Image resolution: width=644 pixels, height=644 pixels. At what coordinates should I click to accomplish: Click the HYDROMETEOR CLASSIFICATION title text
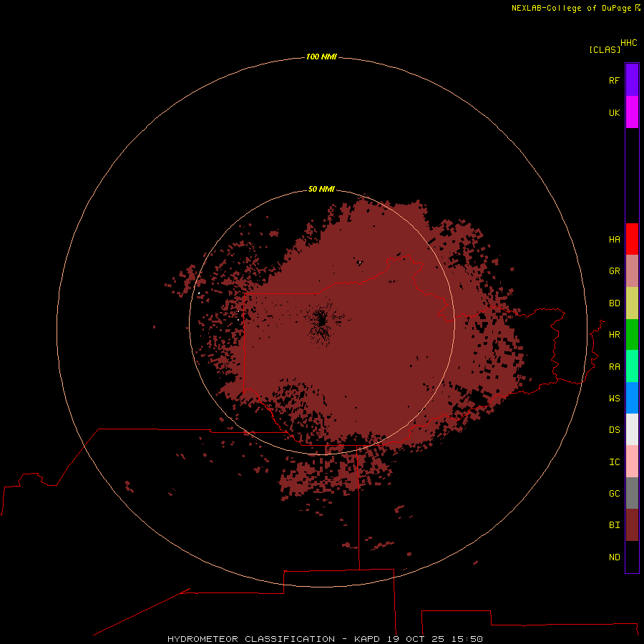tap(251, 639)
